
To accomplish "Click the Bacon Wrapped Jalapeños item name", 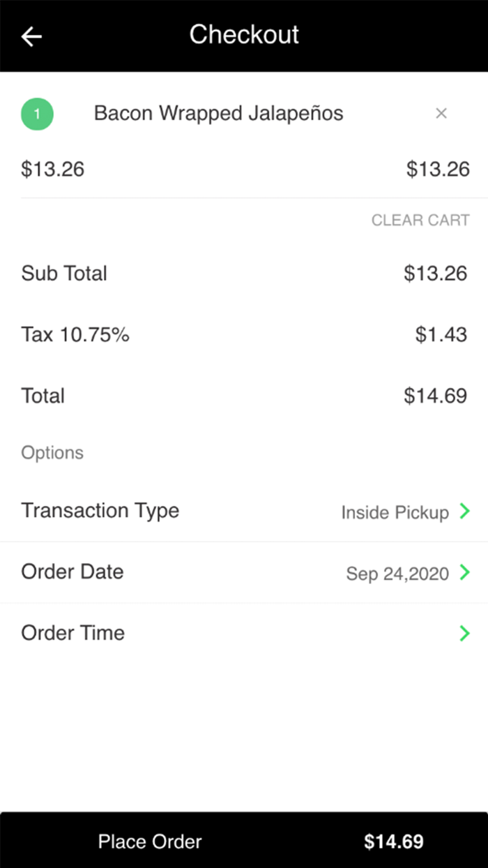I will tap(218, 114).
